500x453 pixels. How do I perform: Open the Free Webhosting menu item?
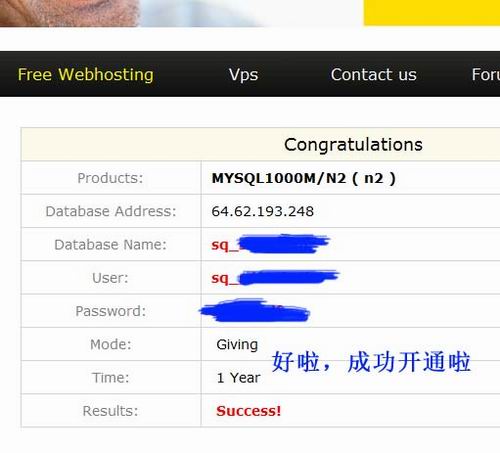86,74
